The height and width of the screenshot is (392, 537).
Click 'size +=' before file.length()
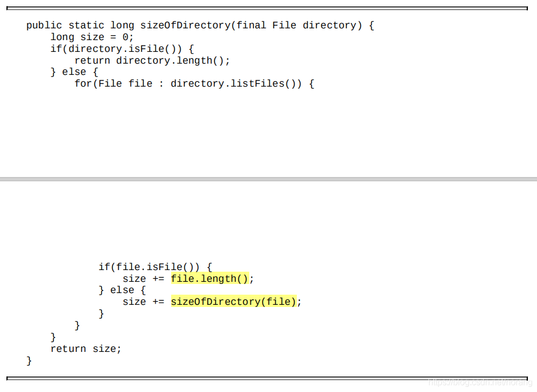pyautogui.click(x=143, y=279)
